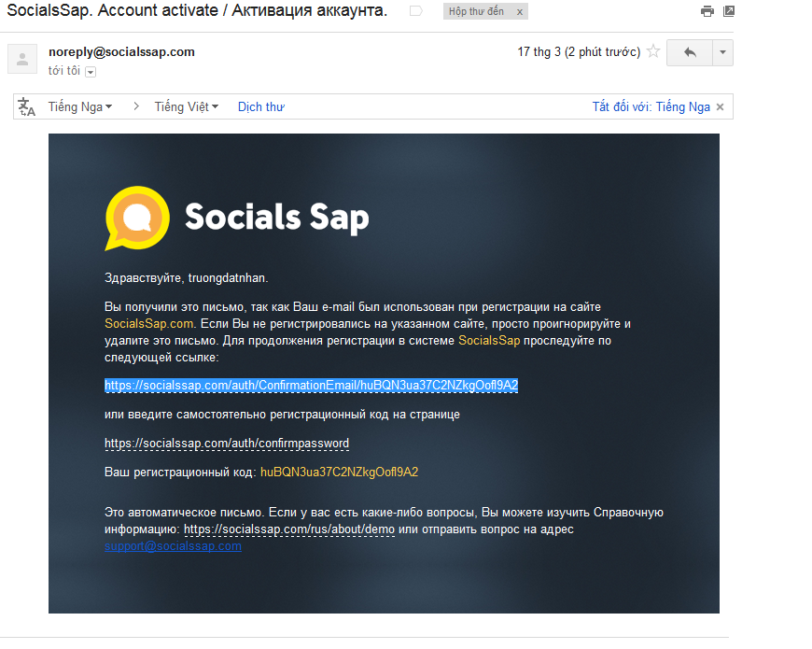Open source language dropdown Tiếng Nga
The image size is (812, 649).
tap(80, 106)
